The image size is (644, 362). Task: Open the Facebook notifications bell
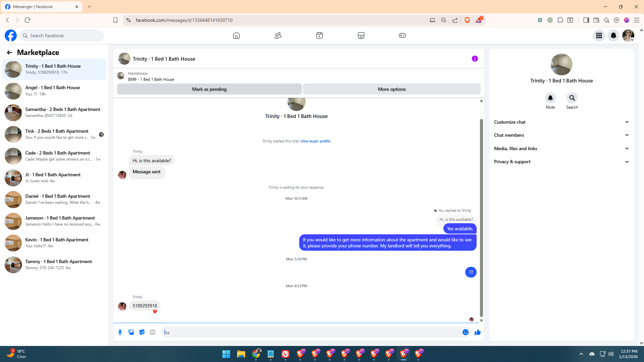click(613, 36)
